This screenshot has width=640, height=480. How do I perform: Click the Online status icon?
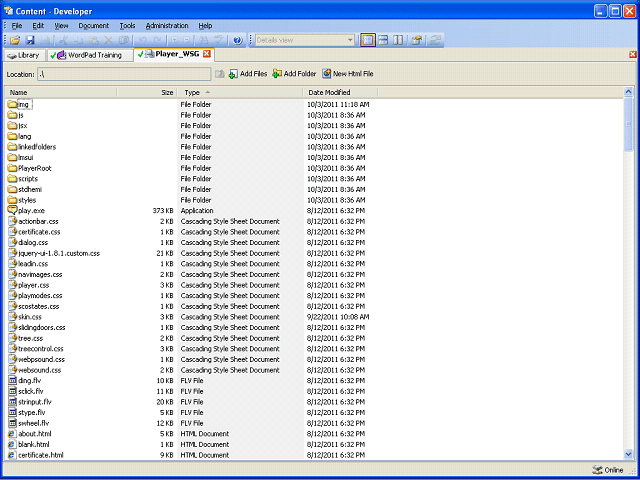coord(597,470)
